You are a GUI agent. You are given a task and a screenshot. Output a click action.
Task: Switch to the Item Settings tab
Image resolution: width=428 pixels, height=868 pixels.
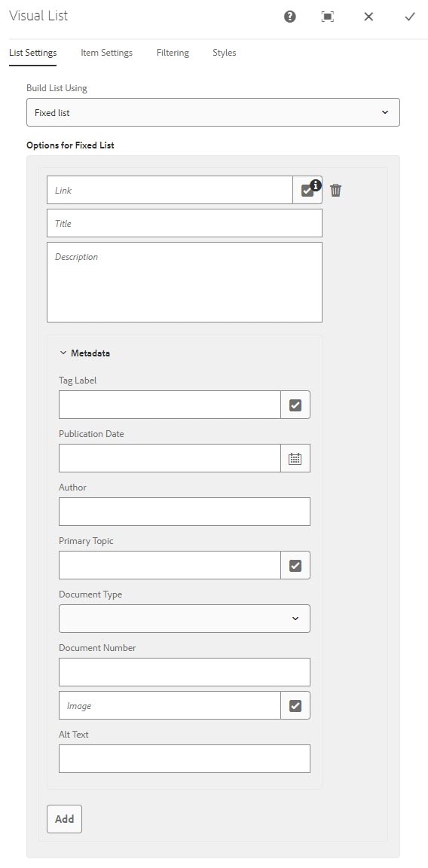coord(107,53)
